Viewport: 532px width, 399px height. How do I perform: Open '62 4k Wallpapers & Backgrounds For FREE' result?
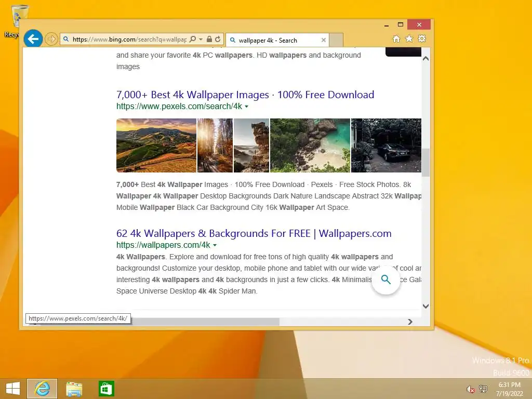click(x=254, y=233)
